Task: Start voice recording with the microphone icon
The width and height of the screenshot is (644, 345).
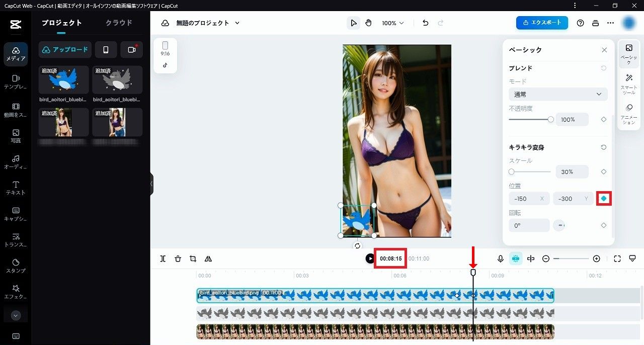Action: coord(501,258)
